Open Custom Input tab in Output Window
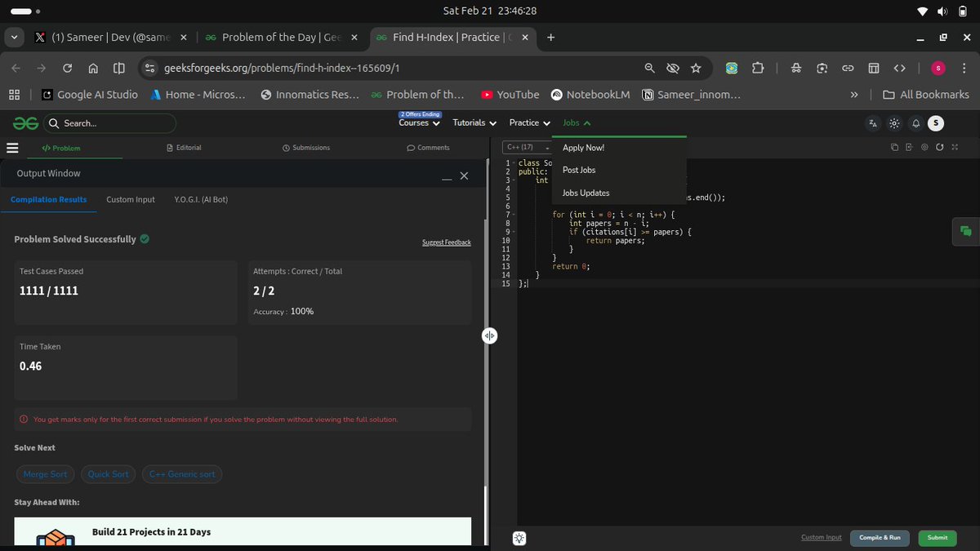 point(131,199)
